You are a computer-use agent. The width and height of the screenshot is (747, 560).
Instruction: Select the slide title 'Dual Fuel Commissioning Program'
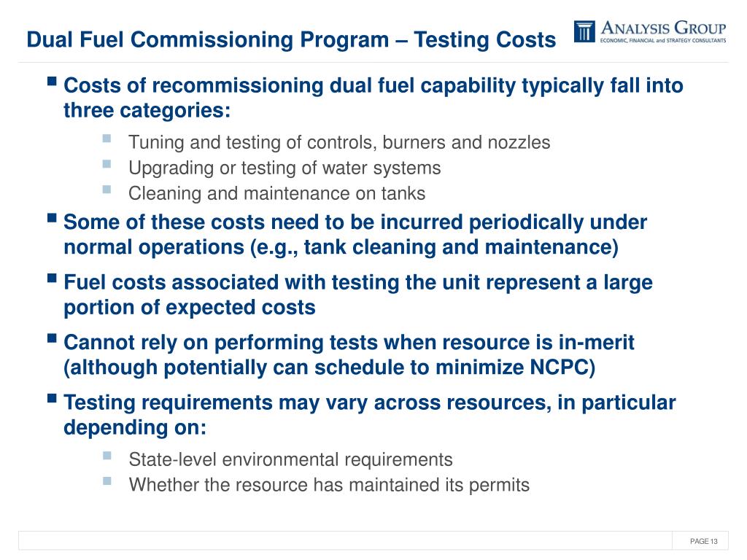(x=208, y=40)
